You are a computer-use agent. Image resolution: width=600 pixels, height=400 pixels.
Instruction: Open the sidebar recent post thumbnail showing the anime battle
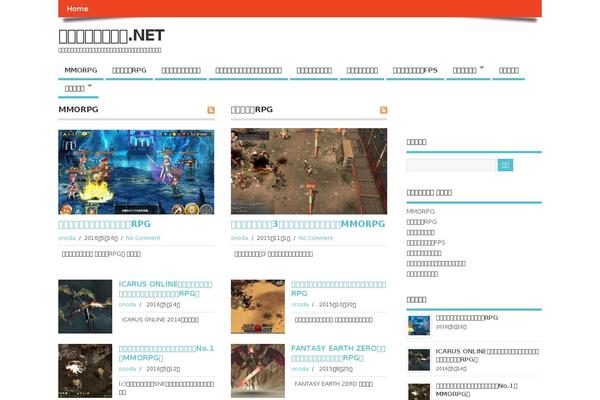(419, 326)
